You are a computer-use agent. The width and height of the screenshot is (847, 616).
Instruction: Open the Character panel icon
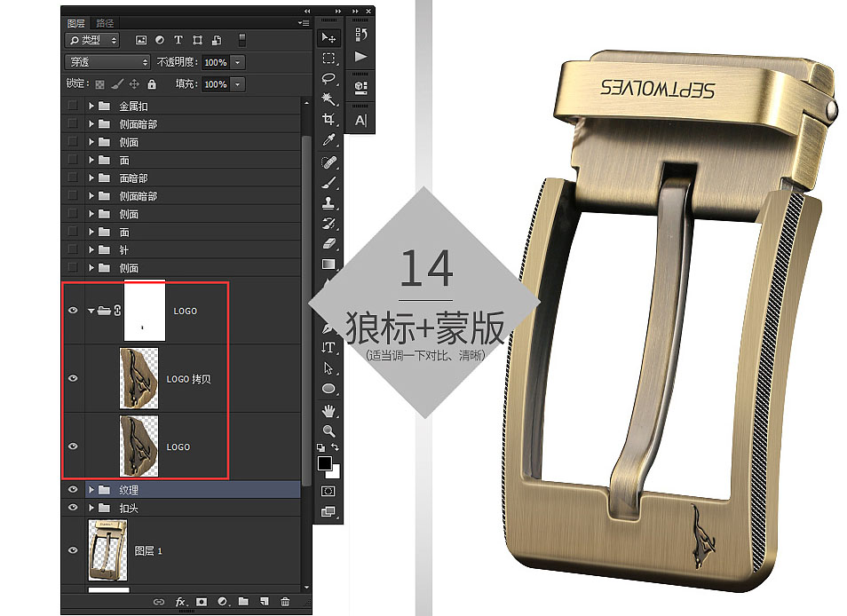(360, 121)
